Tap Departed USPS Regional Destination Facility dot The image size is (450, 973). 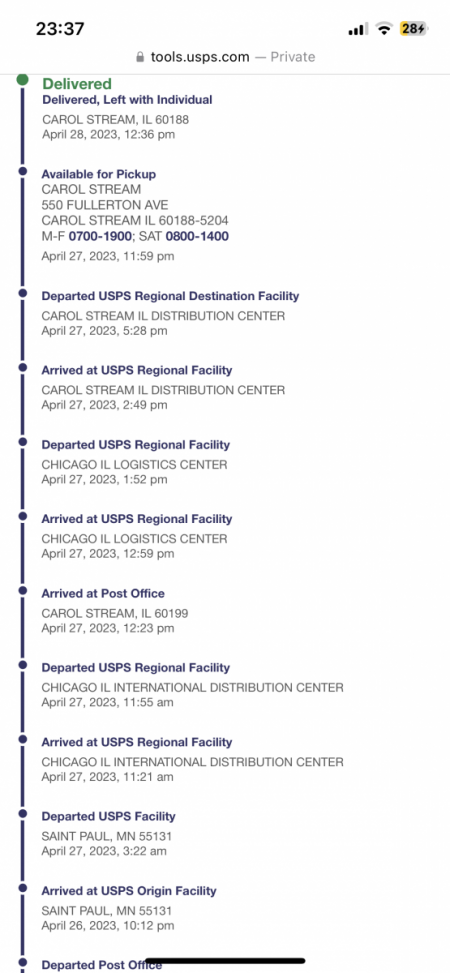(23, 293)
